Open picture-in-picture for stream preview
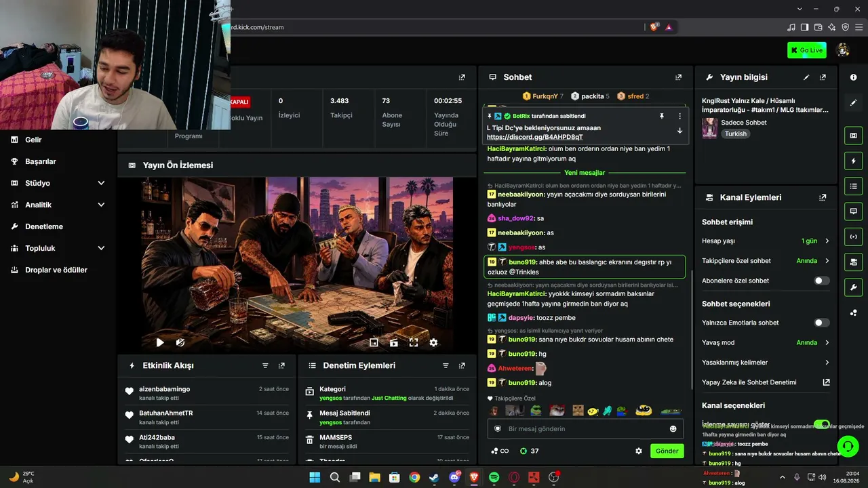Image resolution: width=868 pixels, height=488 pixels. (x=374, y=342)
